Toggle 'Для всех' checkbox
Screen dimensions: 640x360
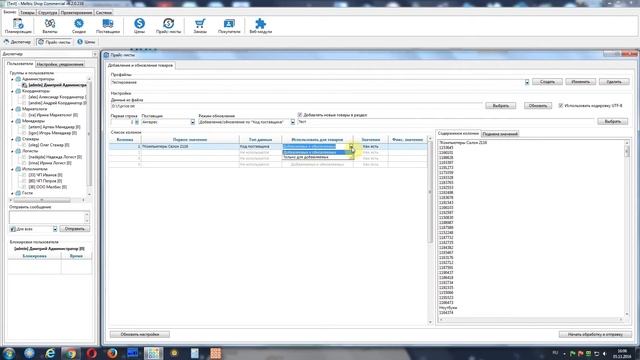coord(13,229)
